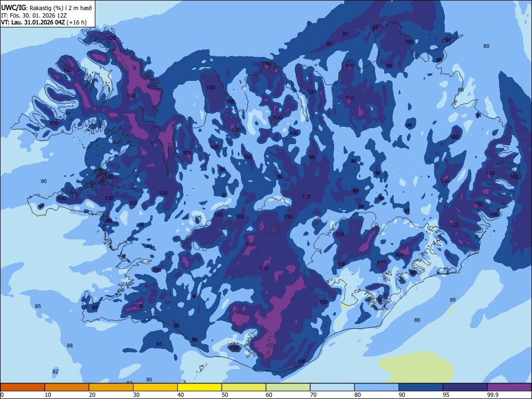This screenshot has width=532, height=399.
Task: Select the "50" legend tick label
Action: (225, 395)
